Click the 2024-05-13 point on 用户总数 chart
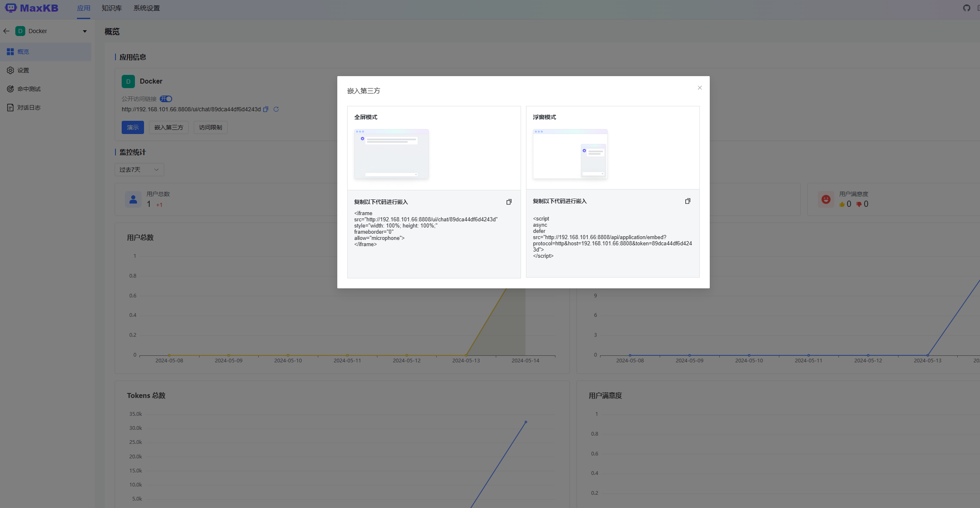 [466, 355]
